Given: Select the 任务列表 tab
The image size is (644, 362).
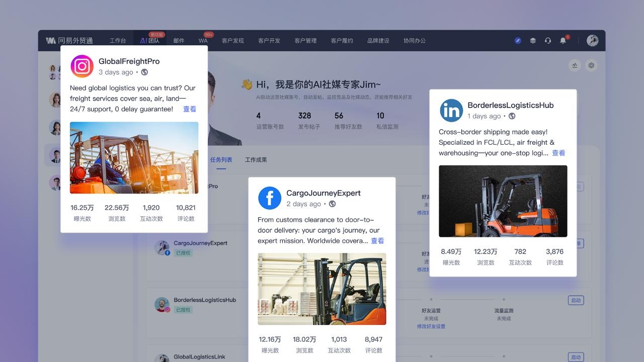Looking at the screenshot, I should click(221, 160).
